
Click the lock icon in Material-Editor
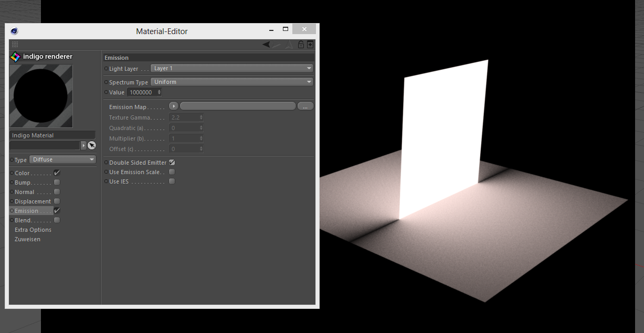pos(301,45)
